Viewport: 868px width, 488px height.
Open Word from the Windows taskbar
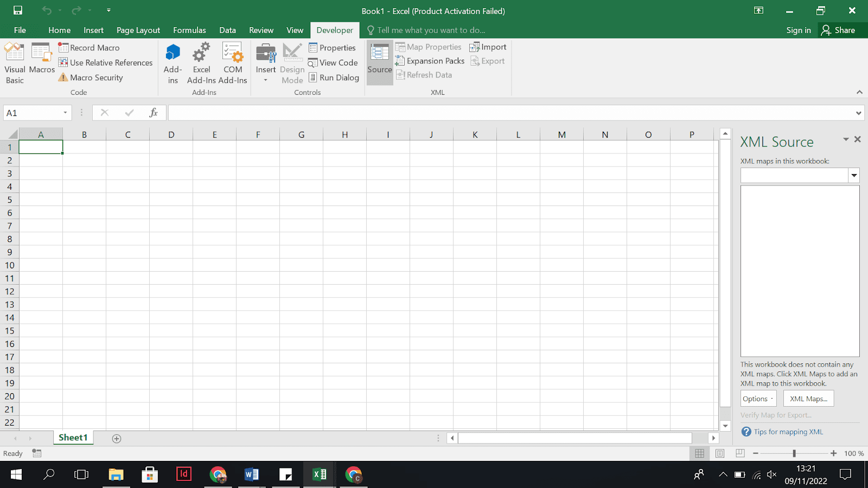point(252,475)
